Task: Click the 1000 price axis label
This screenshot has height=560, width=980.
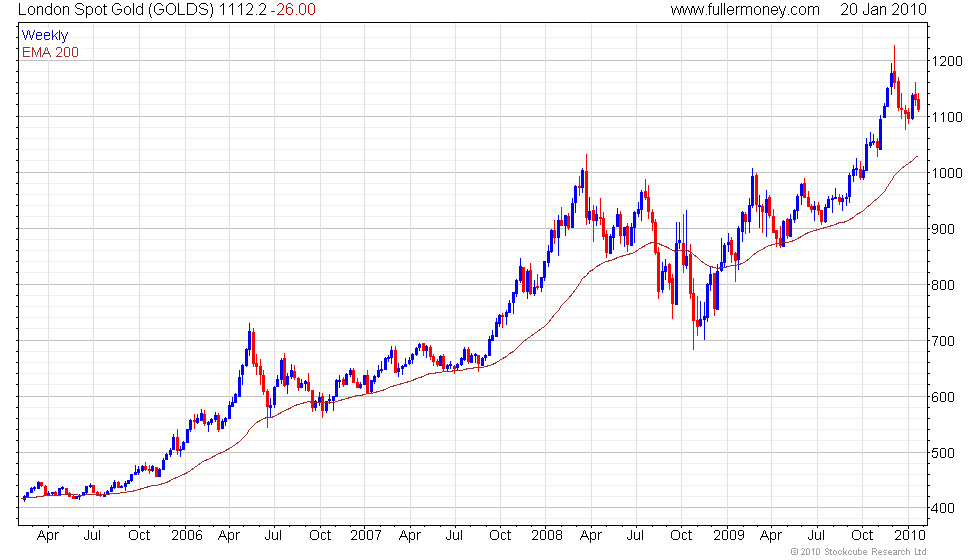Action: pos(947,173)
